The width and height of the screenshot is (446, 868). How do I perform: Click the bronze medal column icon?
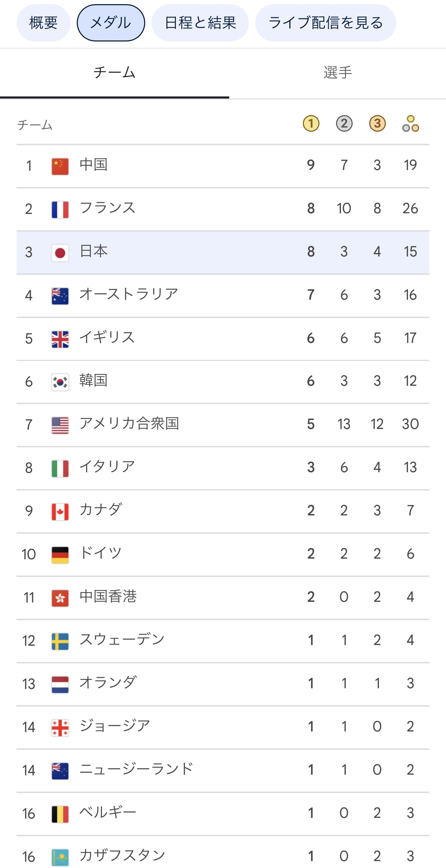(x=377, y=123)
